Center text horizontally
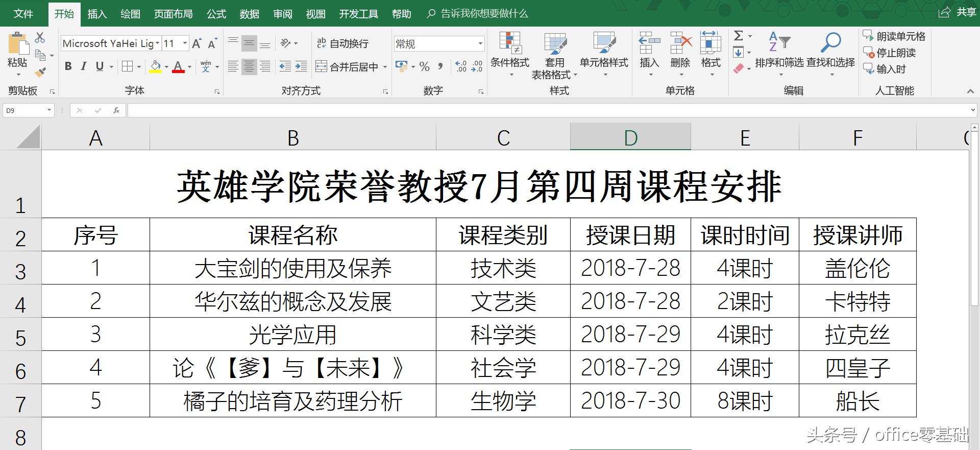The image size is (980, 450). [x=249, y=66]
